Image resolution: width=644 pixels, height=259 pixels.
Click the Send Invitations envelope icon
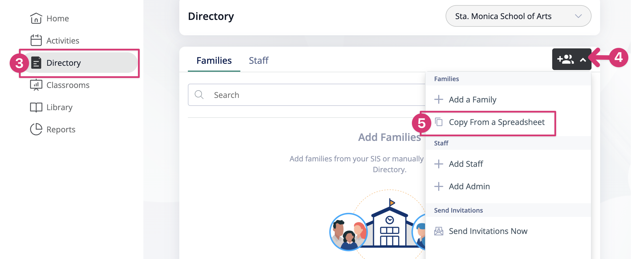pyautogui.click(x=439, y=231)
